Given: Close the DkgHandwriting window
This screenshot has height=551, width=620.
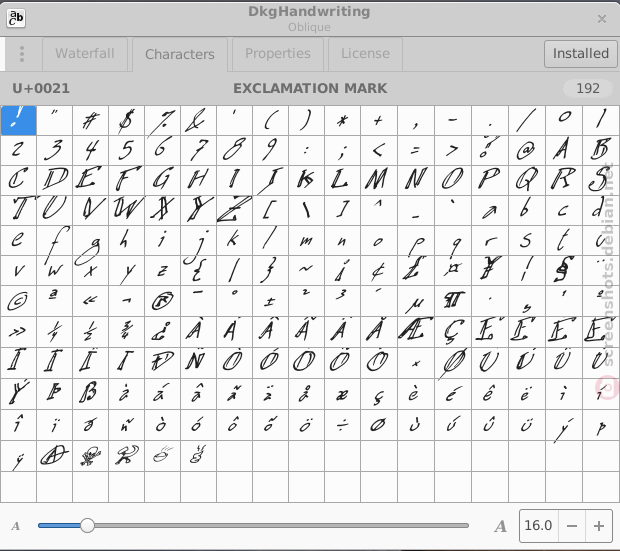Looking at the screenshot, I should (602, 19).
